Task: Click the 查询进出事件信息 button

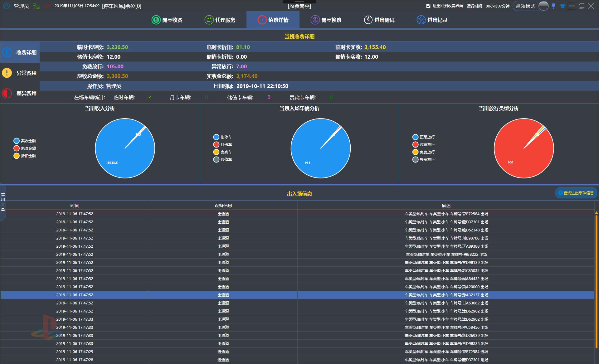Action: 576,193
